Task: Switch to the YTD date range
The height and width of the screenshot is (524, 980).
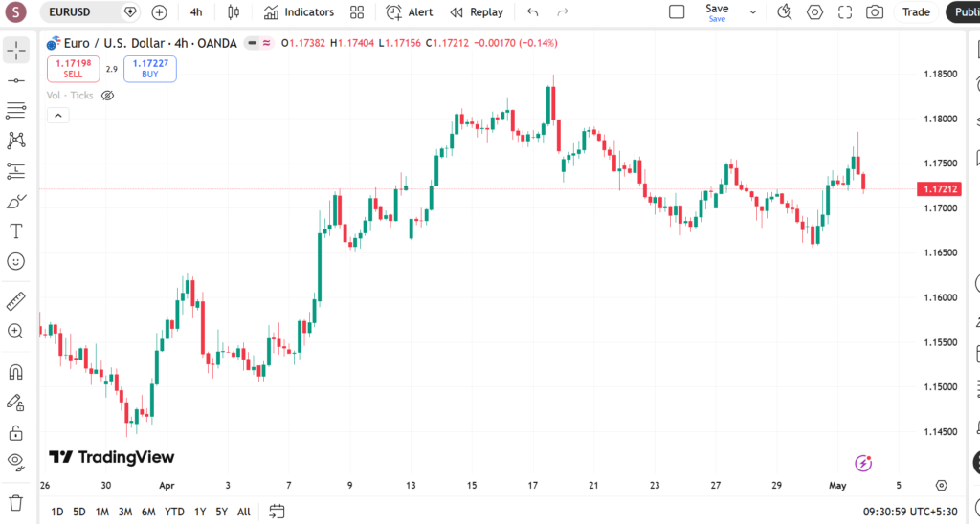Action: (174, 512)
